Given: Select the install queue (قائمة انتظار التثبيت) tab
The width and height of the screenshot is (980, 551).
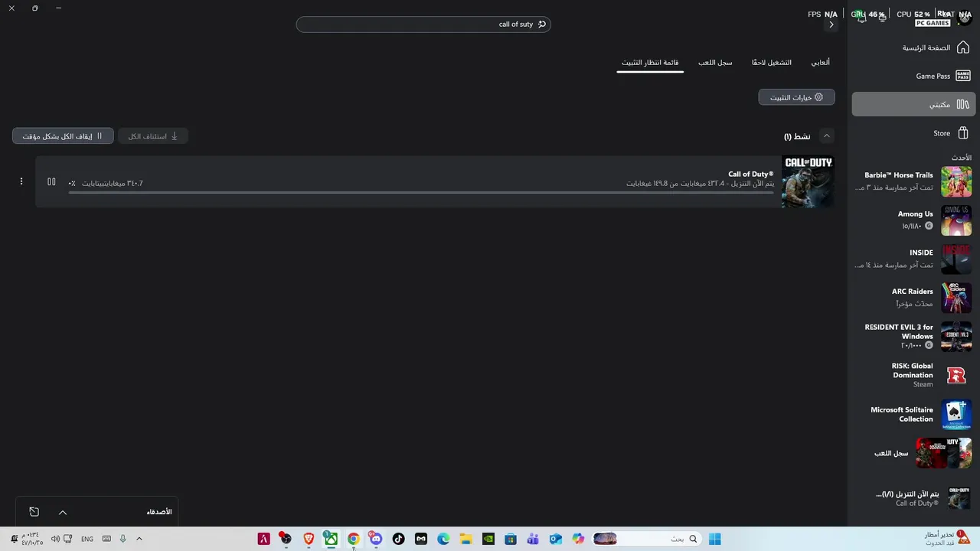Looking at the screenshot, I should 650,63.
